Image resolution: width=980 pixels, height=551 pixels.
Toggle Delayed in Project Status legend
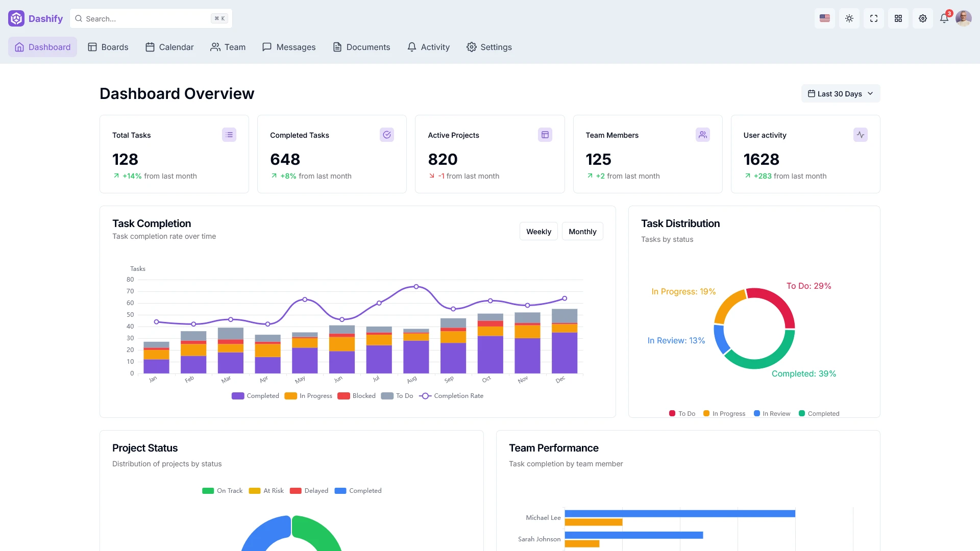(x=309, y=491)
